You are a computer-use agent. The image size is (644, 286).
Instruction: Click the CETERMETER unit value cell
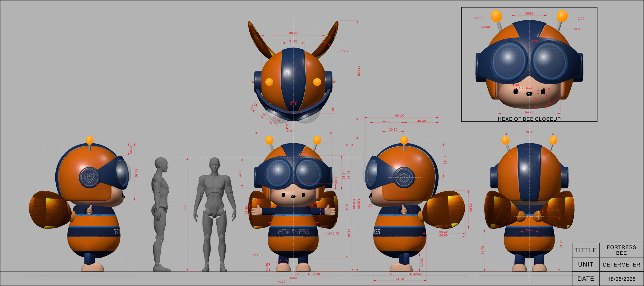pos(621,265)
